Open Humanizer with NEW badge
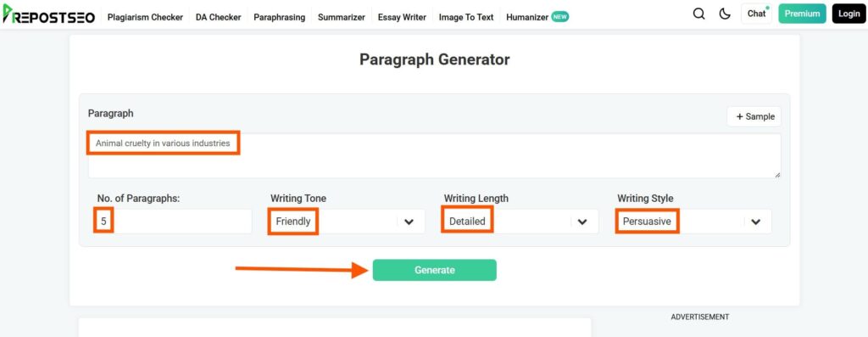 (537, 17)
